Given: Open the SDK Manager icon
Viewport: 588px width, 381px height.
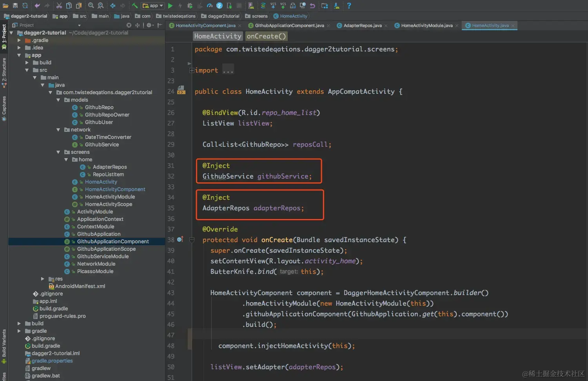Looking at the screenshot, I should coord(336,5).
